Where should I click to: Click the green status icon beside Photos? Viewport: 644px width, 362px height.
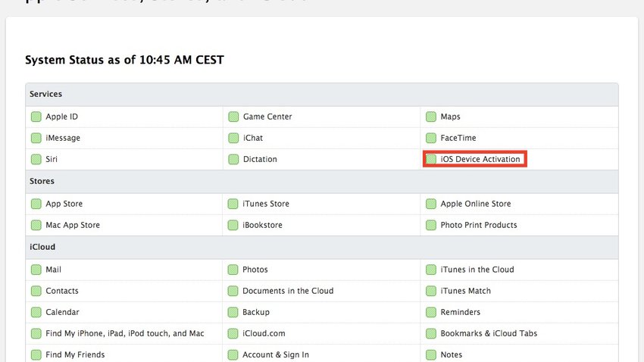point(233,270)
